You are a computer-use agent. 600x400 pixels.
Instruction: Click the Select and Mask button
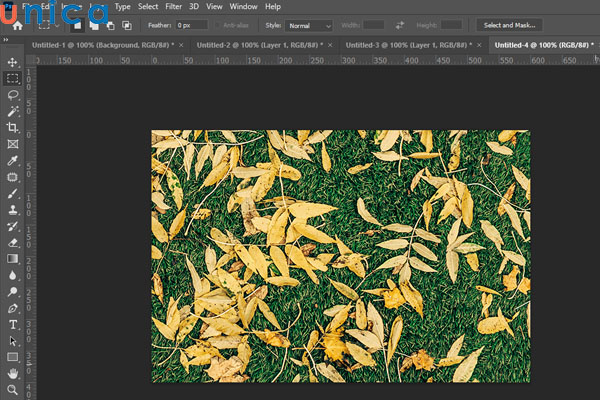pos(509,24)
